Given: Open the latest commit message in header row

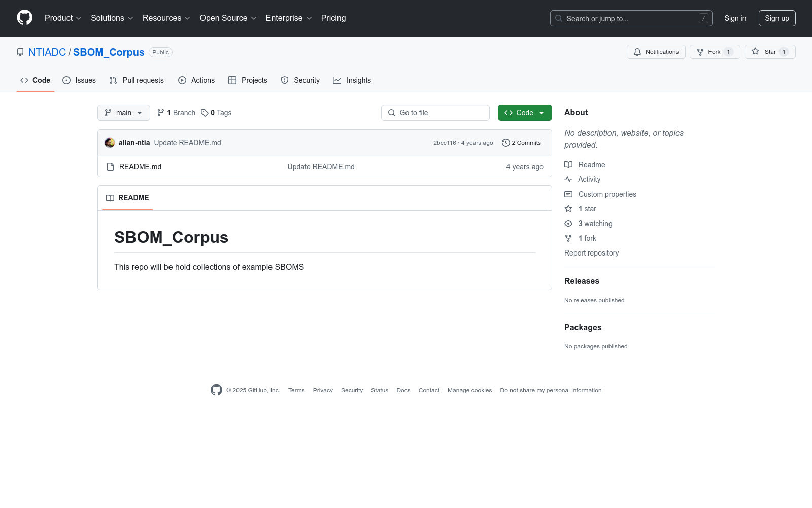Looking at the screenshot, I should (x=188, y=143).
